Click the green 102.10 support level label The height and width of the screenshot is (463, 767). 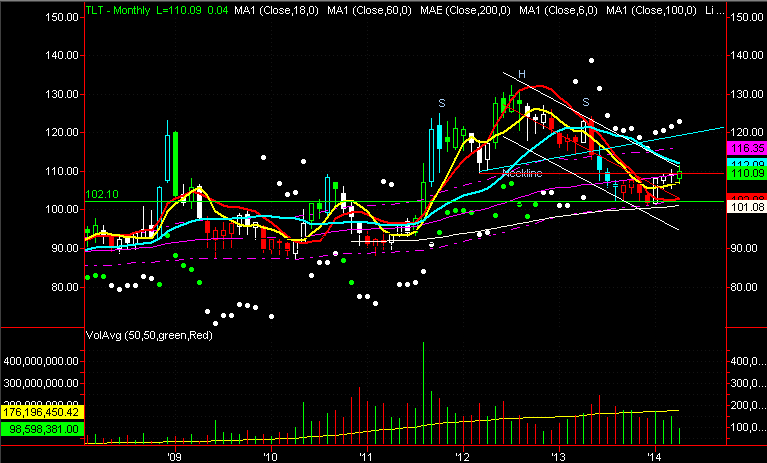coord(102,194)
